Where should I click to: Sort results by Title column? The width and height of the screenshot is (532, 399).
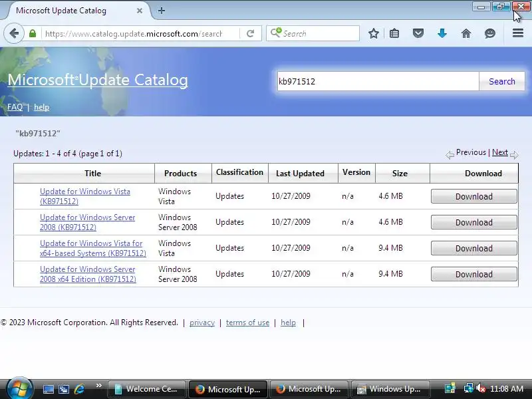(x=92, y=174)
